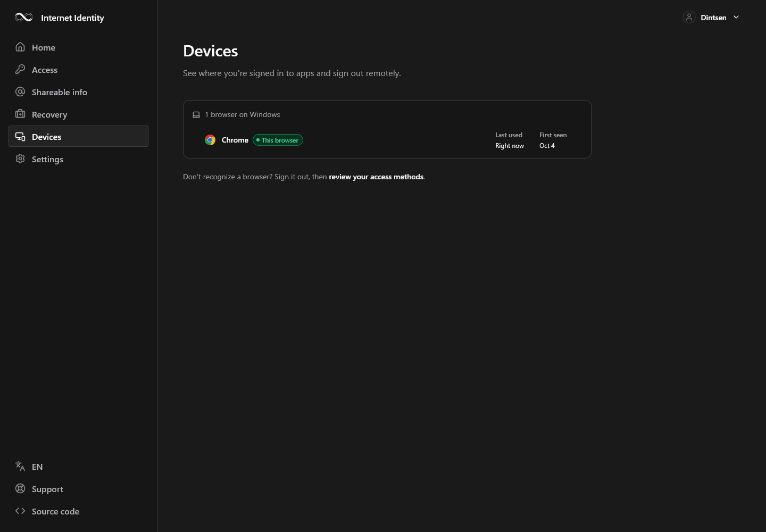
Task: Navigate to Shareable info
Action: pos(78,92)
